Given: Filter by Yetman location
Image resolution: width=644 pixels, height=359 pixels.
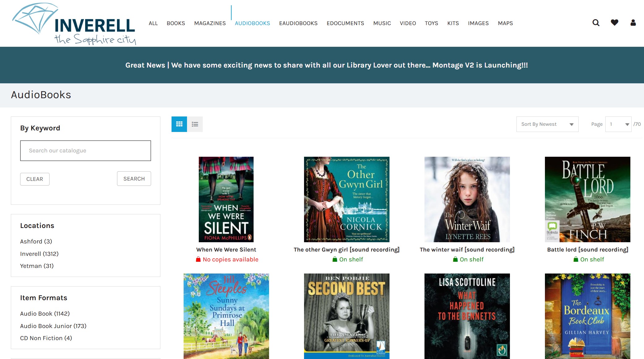Looking at the screenshot, I should tap(37, 266).
